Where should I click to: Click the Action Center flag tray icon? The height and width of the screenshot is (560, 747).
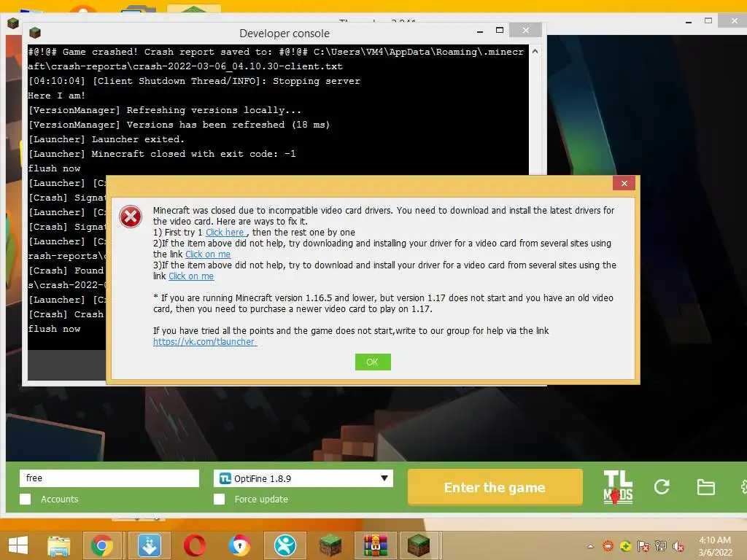pos(643,546)
